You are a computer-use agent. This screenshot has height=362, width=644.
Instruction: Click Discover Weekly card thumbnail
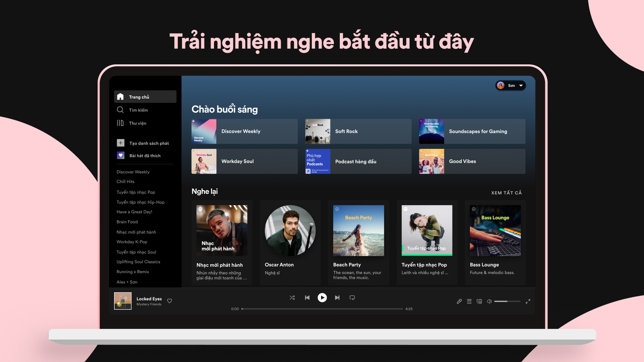coord(204,131)
